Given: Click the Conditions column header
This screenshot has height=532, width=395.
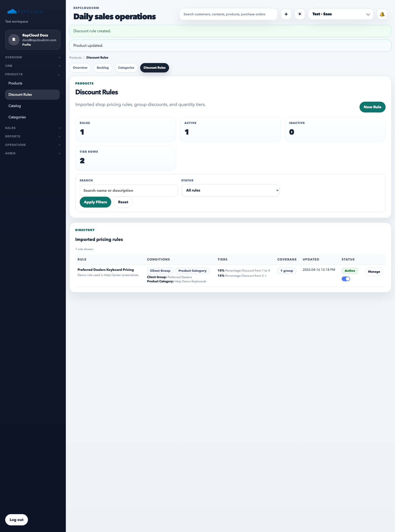Looking at the screenshot, I should [158, 260].
